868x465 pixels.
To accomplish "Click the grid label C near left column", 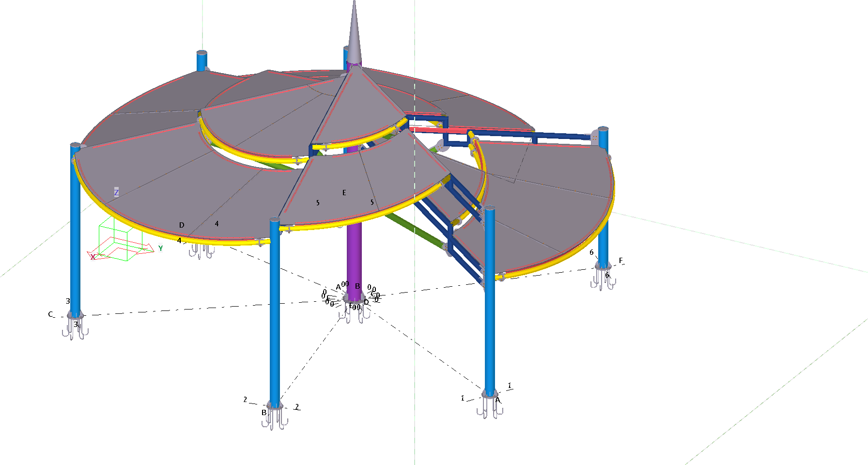I will coord(50,314).
